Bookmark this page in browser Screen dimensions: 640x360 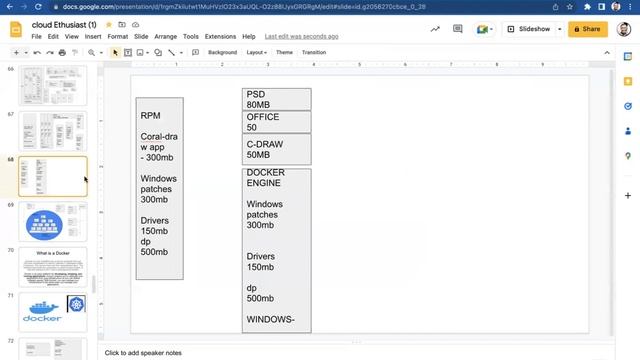click(569, 7)
